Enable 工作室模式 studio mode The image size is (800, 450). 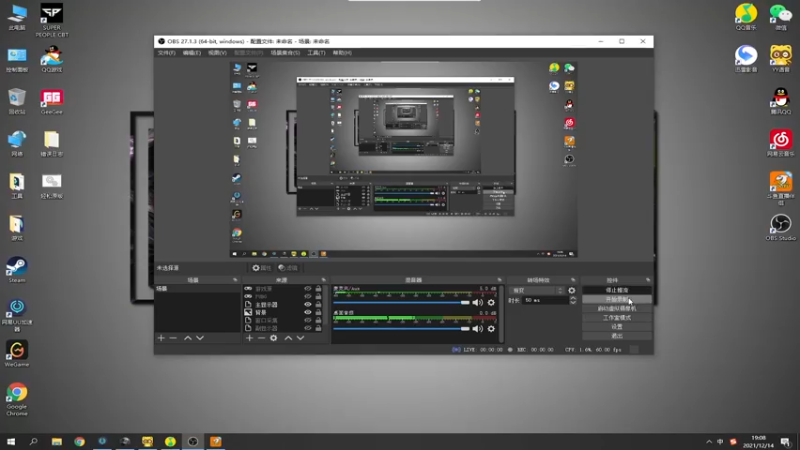pos(617,317)
